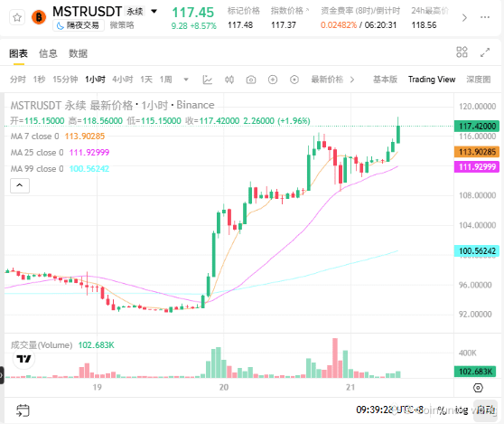Click the date 21 on time axis
This screenshot has width=504, height=424.
tap(350, 387)
